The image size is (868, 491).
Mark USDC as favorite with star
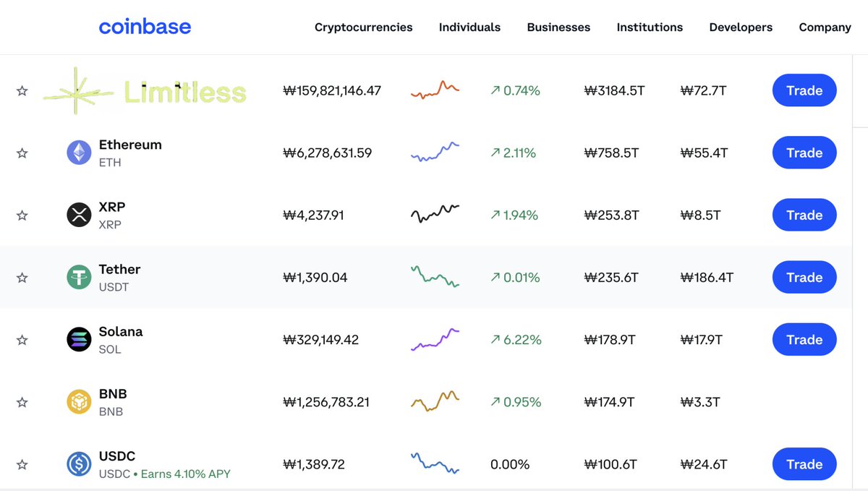point(22,464)
